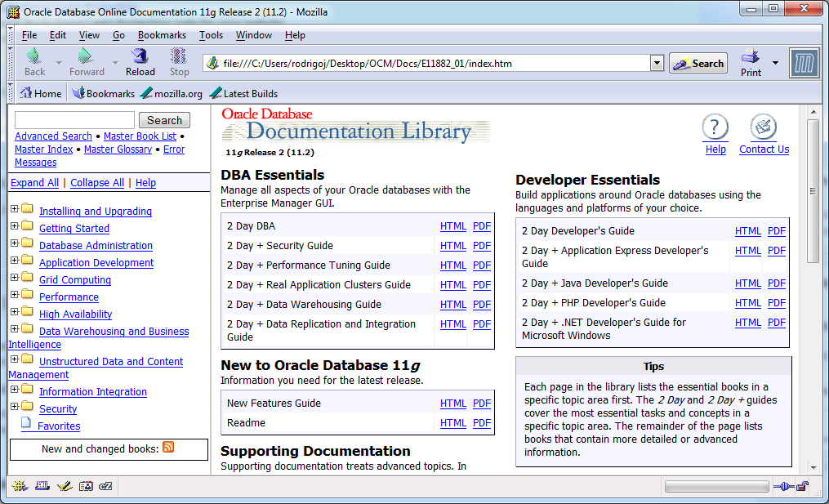The image size is (829, 504).
Task: Open the Bookmarks menu
Action: click(x=162, y=35)
